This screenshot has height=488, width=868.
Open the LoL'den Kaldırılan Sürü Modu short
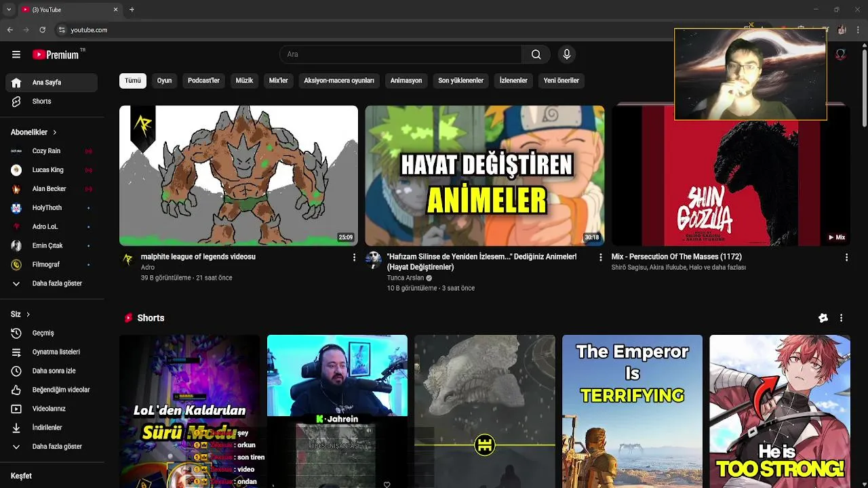pyautogui.click(x=189, y=411)
